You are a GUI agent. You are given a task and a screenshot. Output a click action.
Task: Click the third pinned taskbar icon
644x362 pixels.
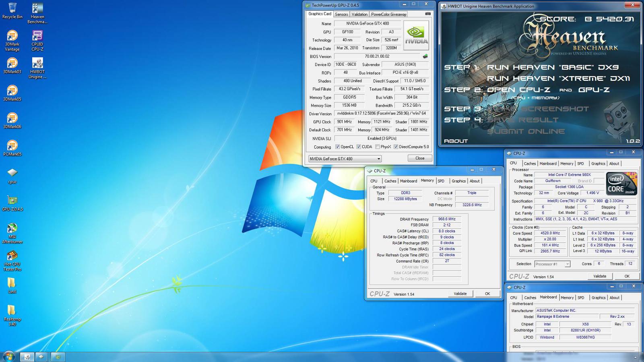click(58, 357)
